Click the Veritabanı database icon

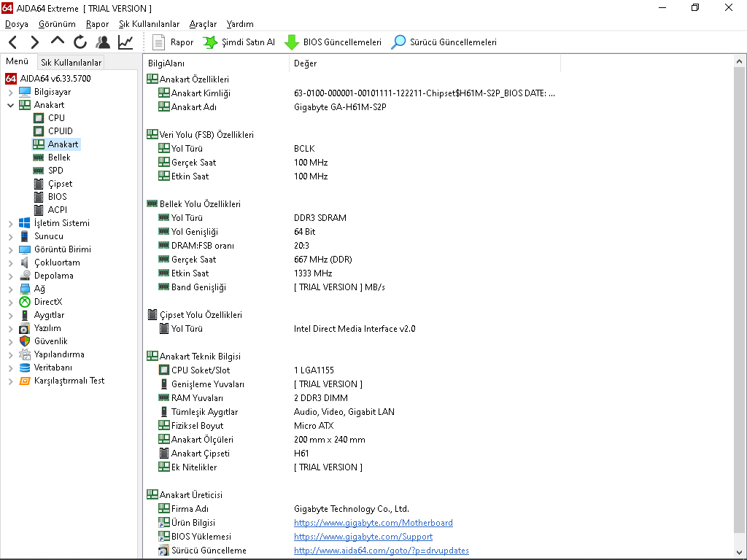(x=25, y=367)
